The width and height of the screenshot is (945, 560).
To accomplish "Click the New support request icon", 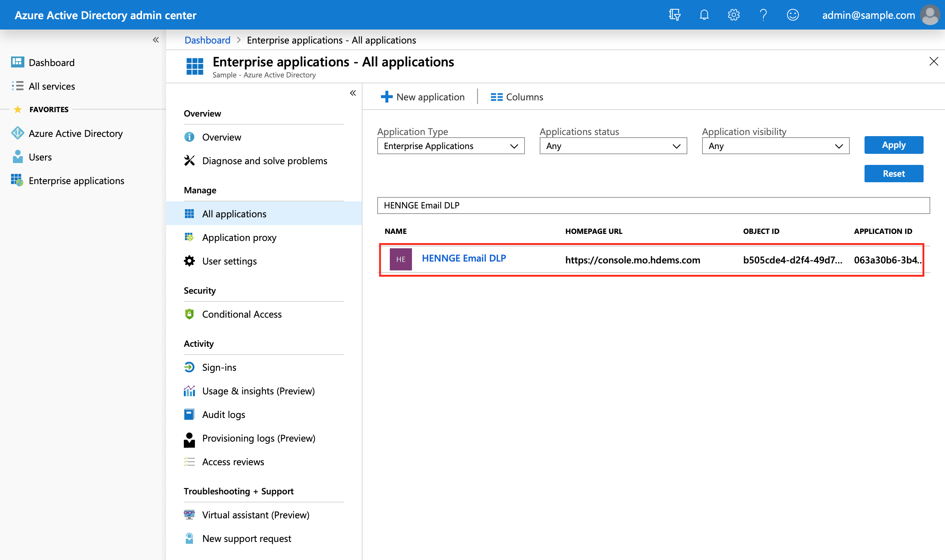I will [189, 539].
